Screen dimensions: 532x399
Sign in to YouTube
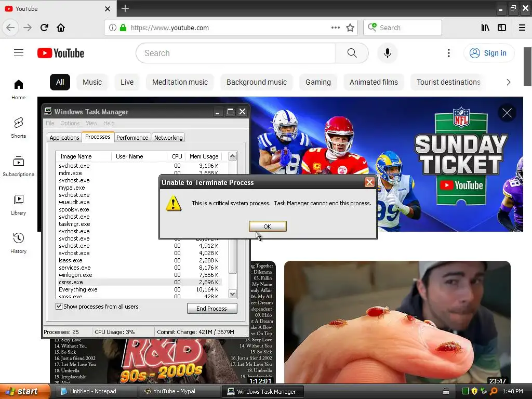(489, 53)
